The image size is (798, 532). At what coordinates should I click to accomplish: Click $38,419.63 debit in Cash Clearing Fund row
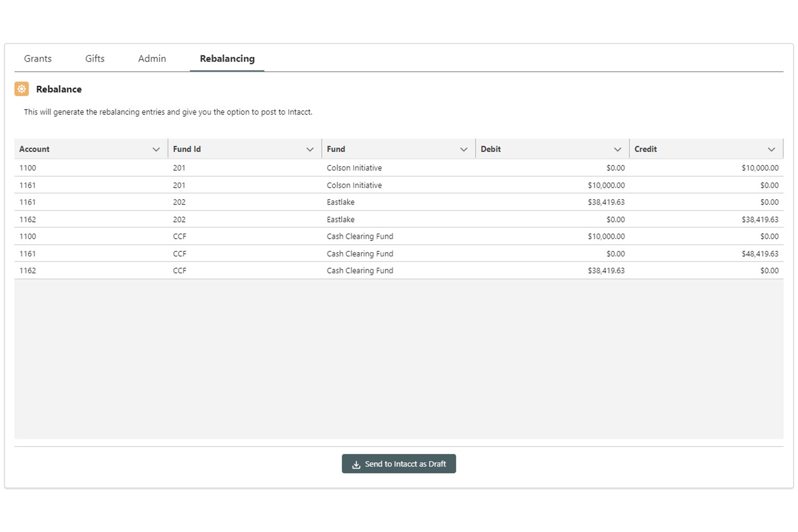606,271
